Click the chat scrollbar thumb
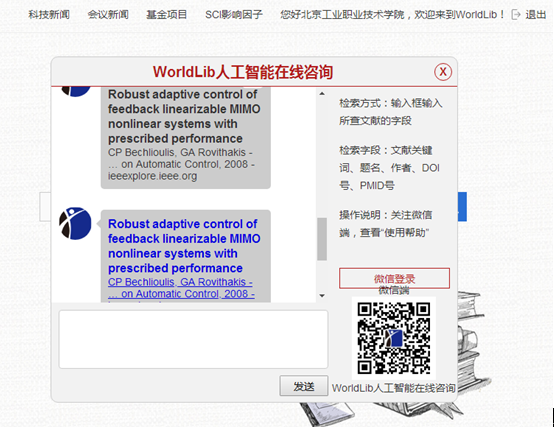554x430 pixels. 322,239
